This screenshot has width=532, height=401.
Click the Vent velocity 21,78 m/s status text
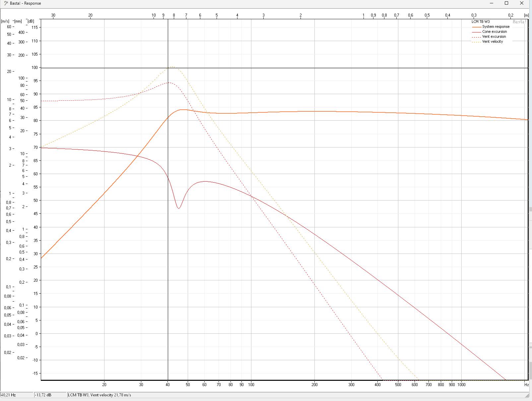tap(100, 395)
